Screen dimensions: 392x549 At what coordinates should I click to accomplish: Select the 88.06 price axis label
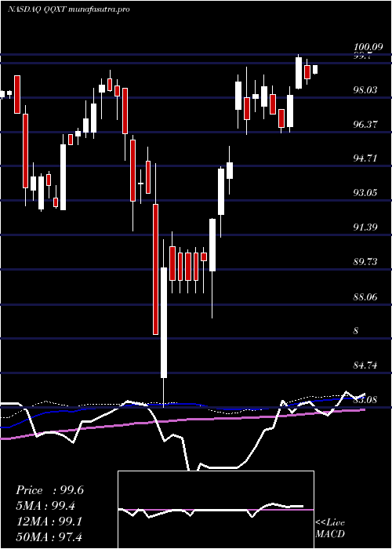tap(366, 297)
